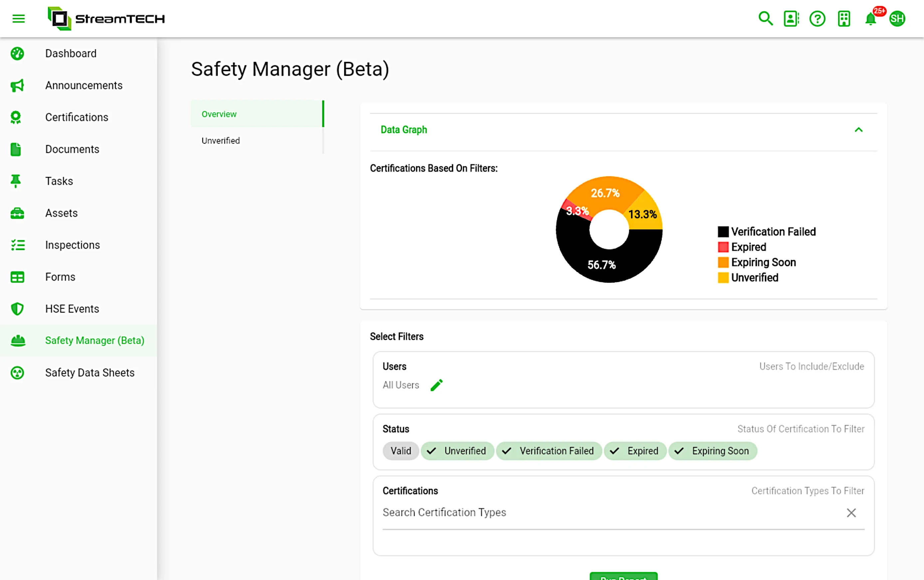Click the 3.3% red donut segment

pos(577,211)
